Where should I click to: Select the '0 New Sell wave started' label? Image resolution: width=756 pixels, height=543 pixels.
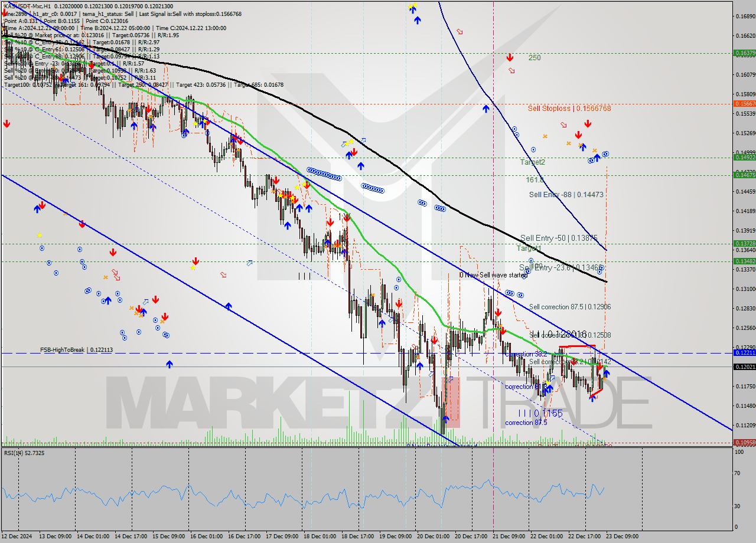[493, 275]
